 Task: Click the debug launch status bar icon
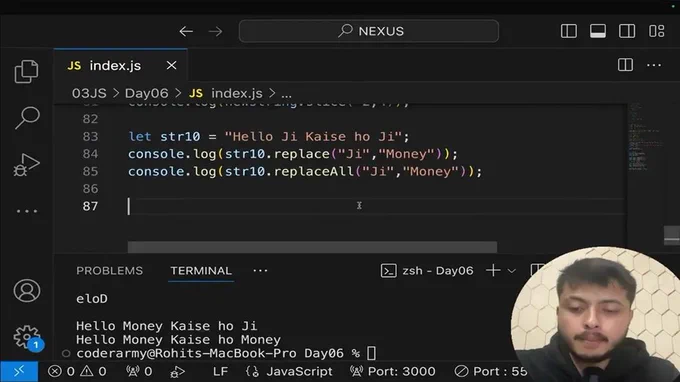[177, 372]
